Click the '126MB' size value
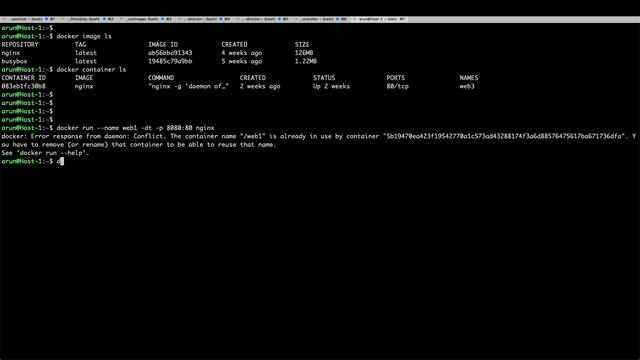This screenshot has width=640, height=360. 304,53
